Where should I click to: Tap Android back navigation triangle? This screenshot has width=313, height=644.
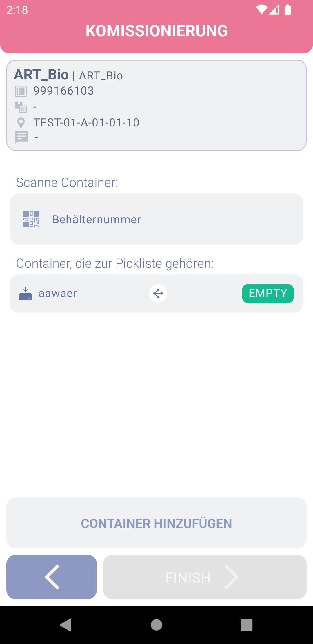(65, 625)
